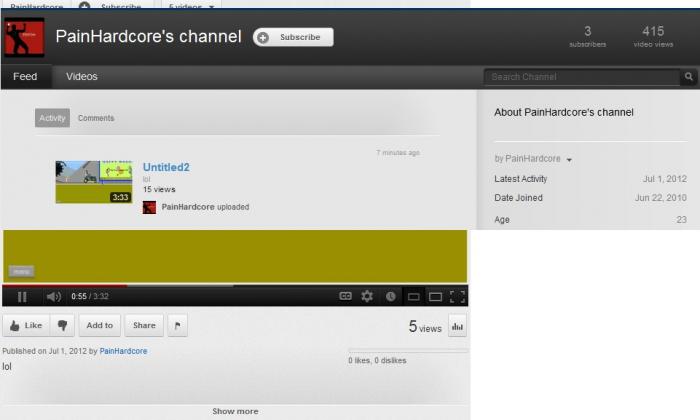Enter fullscreen mode
This screenshot has height=420, width=700.
coord(458,296)
